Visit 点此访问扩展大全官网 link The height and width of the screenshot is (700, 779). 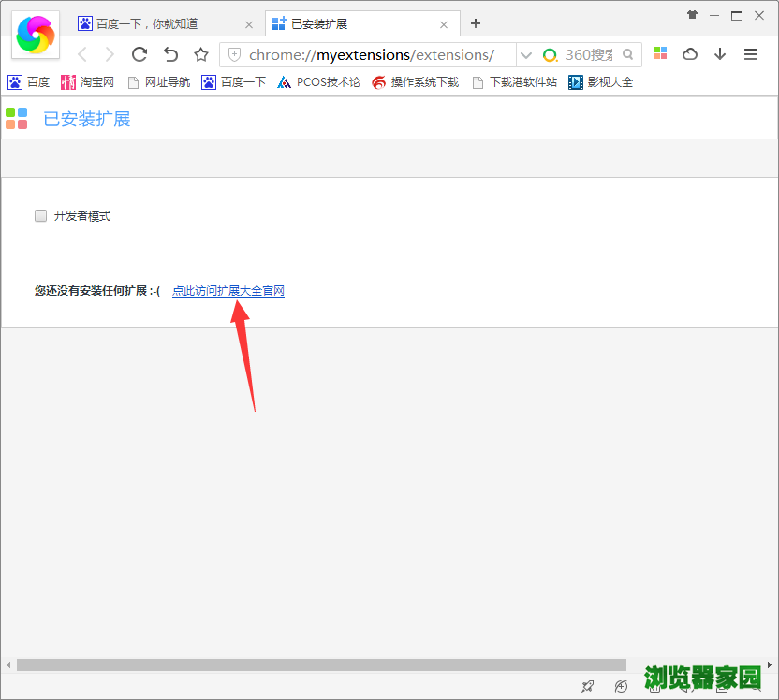pos(228,290)
